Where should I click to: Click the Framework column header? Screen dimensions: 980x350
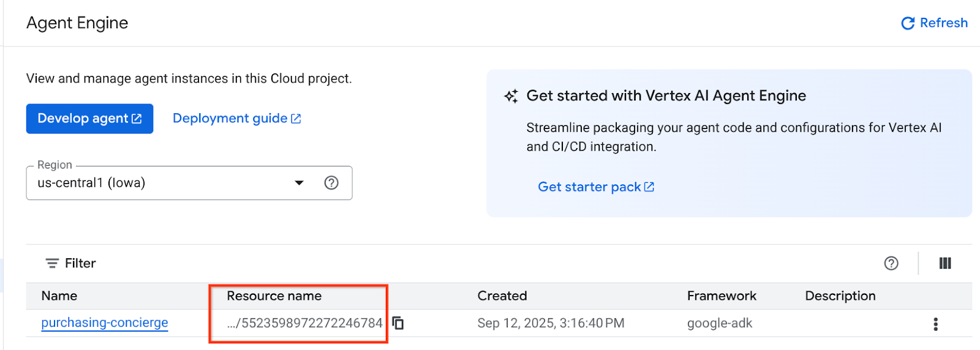pos(722,296)
